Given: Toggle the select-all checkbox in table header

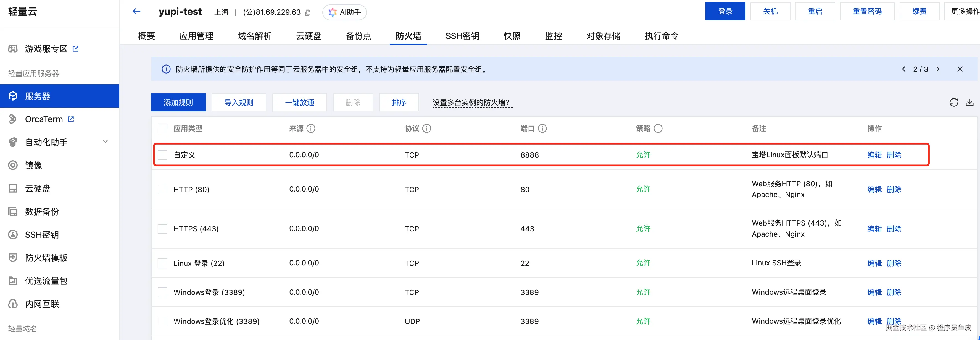Looking at the screenshot, I should point(162,129).
